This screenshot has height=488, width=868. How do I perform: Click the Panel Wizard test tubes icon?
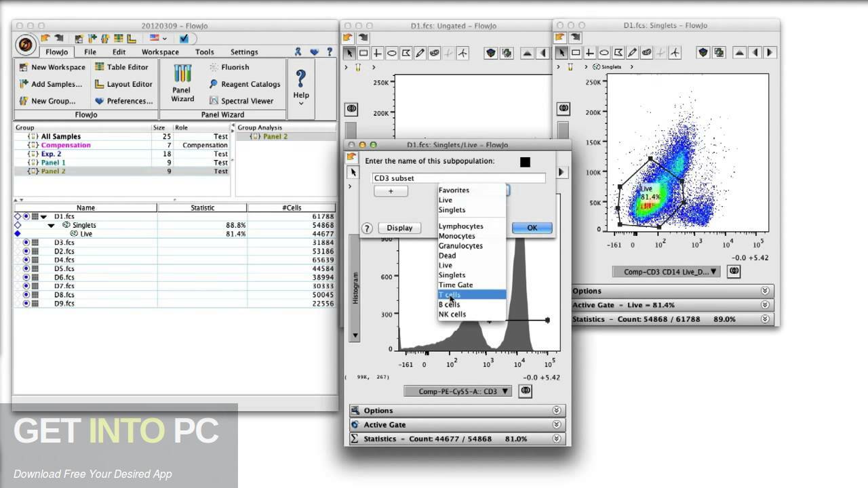coord(182,74)
